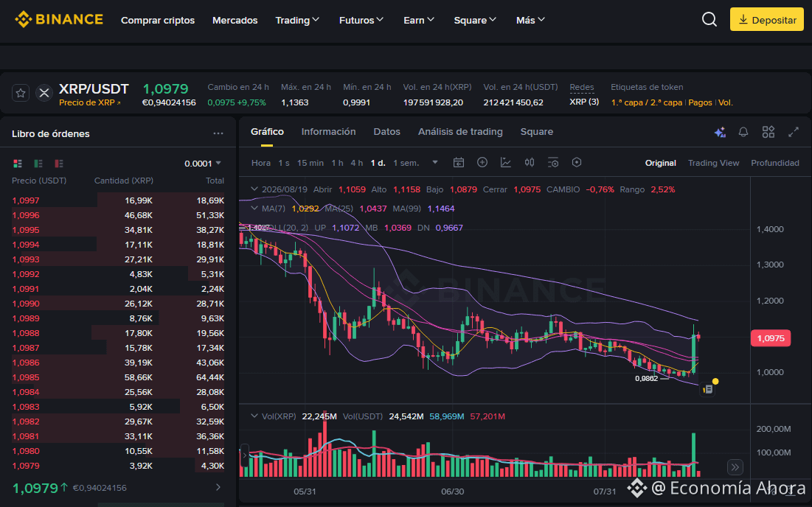
Task: Add XRP/USDT to favorites star
Action: tap(21, 93)
